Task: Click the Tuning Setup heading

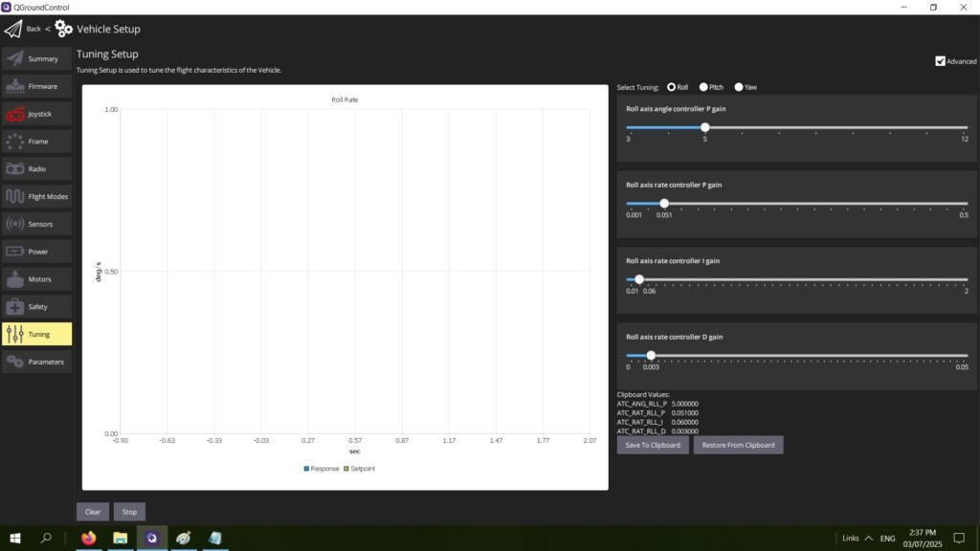Action: click(x=107, y=55)
